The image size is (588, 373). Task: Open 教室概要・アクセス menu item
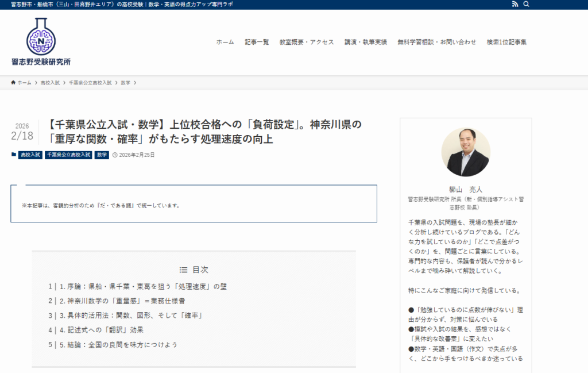click(306, 42)
